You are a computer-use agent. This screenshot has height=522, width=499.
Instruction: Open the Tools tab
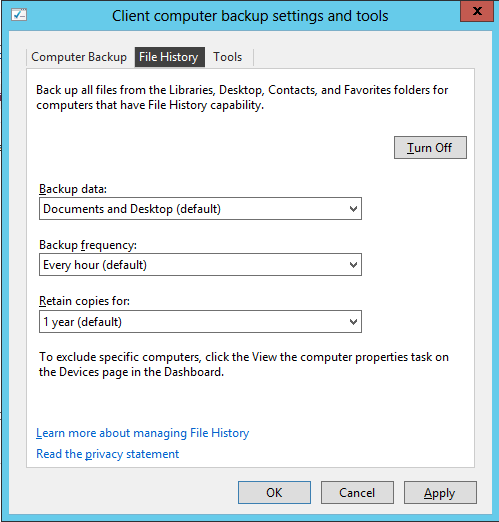click(228, 57)
